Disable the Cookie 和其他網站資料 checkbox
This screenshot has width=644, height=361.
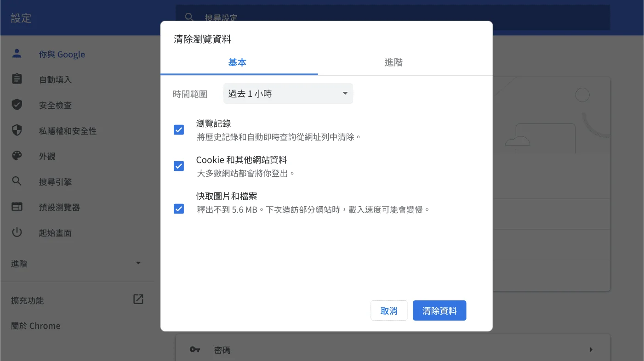(x=179, y=166)
